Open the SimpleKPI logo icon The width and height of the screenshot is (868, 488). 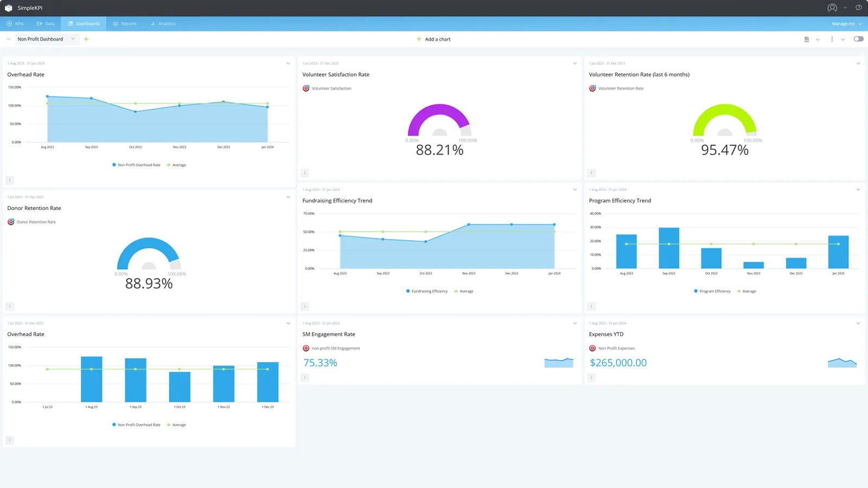[x=8, y=8]
